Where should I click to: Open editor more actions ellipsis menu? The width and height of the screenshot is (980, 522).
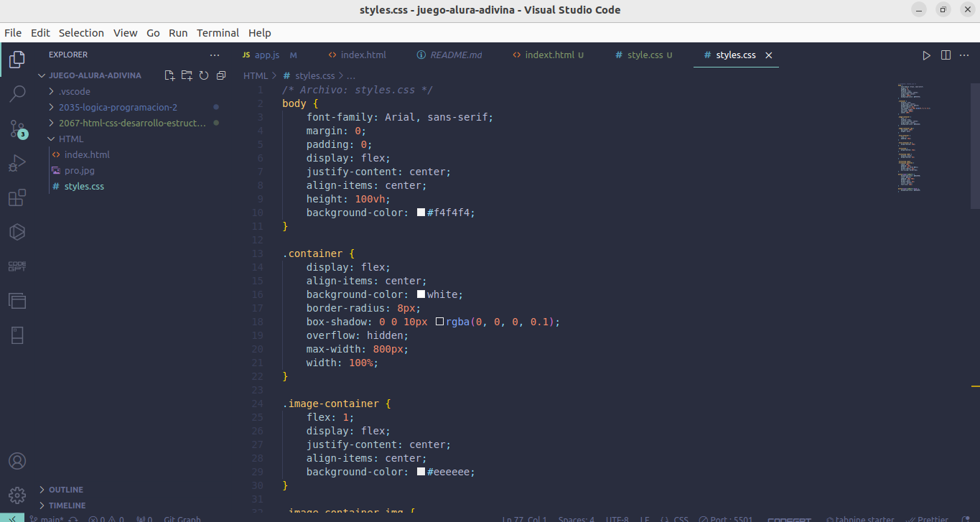965,55
